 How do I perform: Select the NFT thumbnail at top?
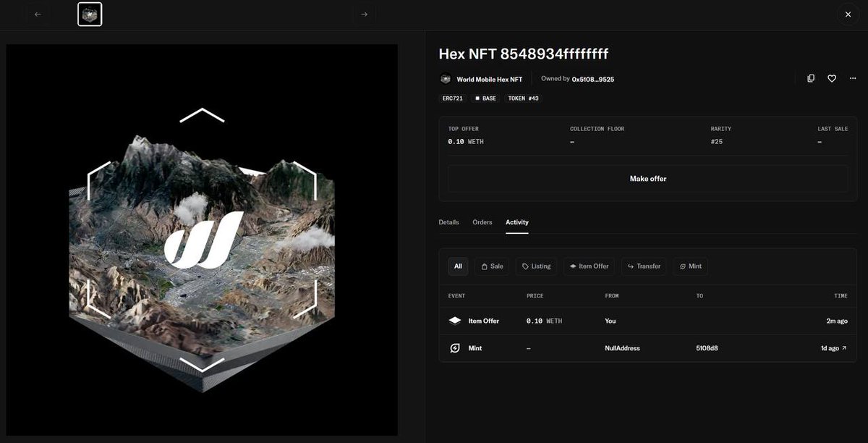click(90, 14)
